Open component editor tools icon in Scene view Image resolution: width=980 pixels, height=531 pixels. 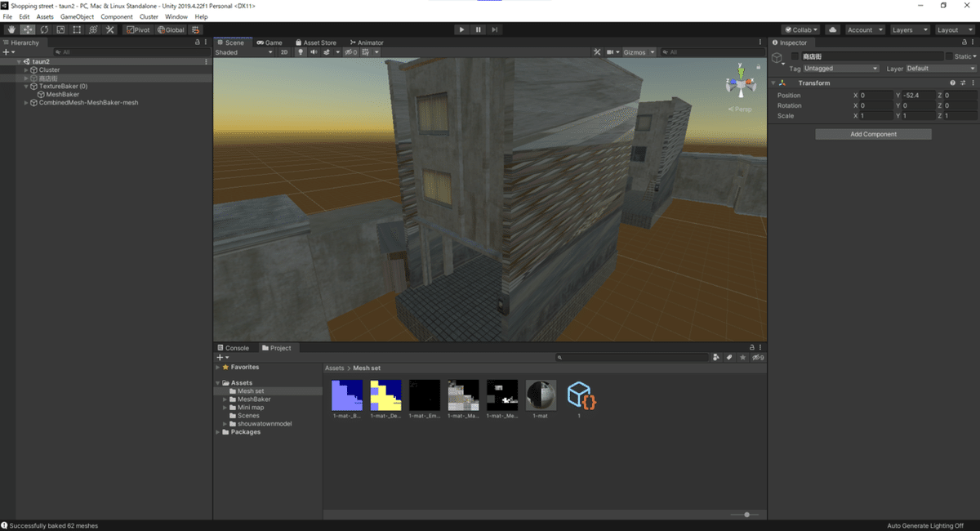(597, 52)
